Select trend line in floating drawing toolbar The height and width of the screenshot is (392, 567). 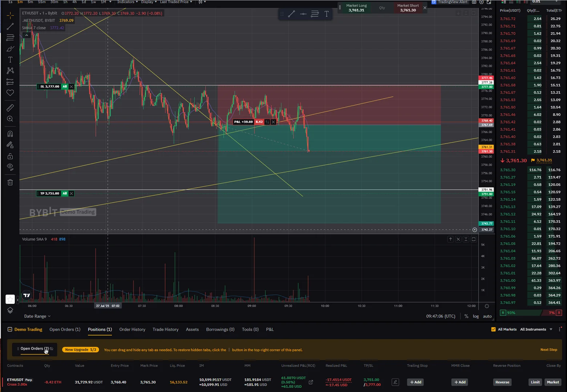click(291, 14)
